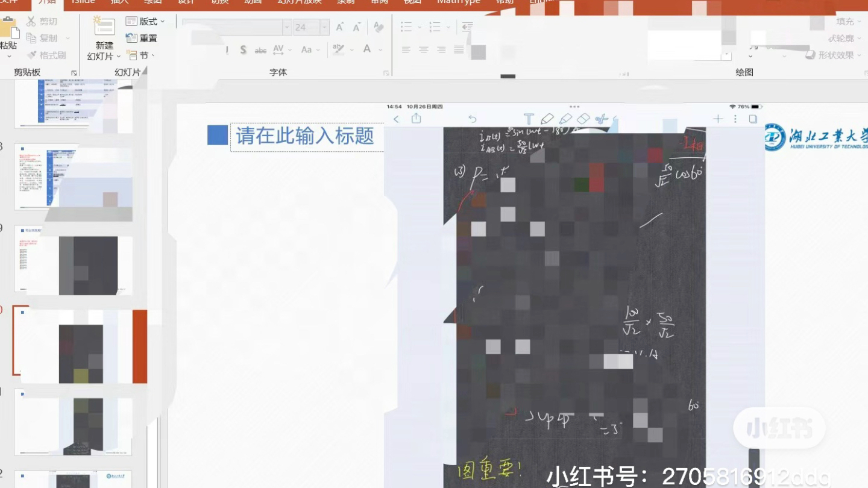Select the Text tool in the notes toolbar
Image resolution: width=868 pixels, height=488 pixels.
point(529,119)
